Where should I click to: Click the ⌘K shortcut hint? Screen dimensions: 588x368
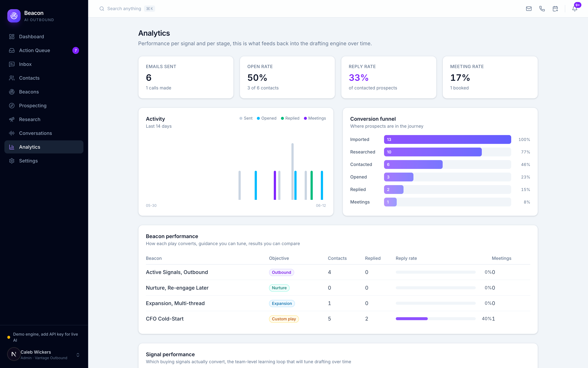point(149,9)
